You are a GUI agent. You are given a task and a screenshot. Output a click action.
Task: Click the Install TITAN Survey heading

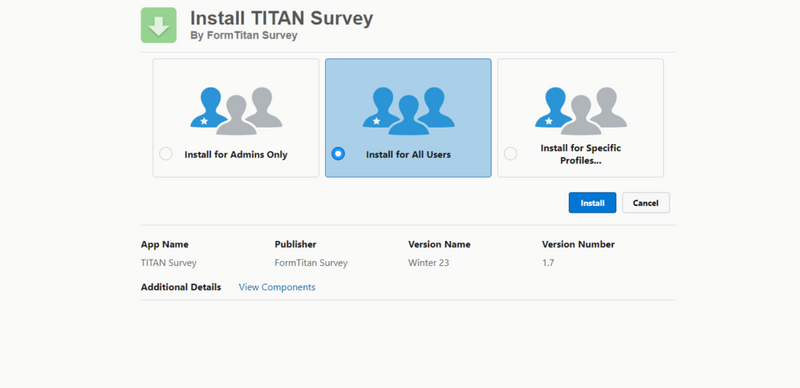point(282,18)
